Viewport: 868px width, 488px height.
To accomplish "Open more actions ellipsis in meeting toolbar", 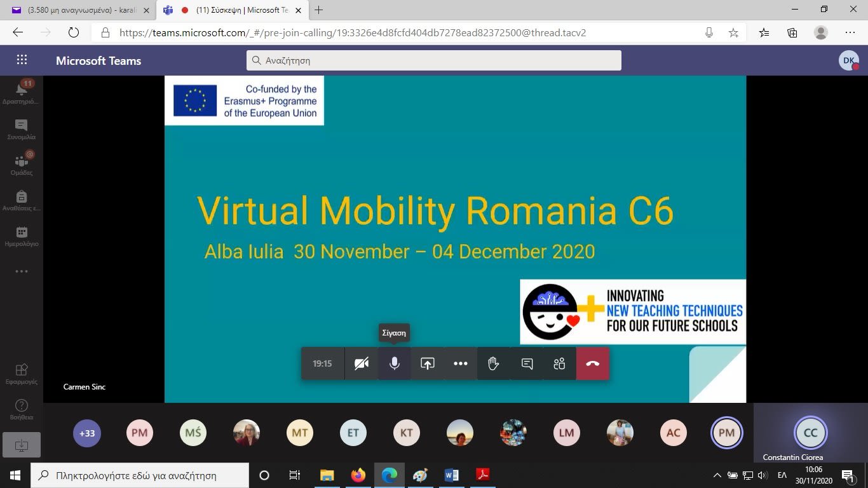I will coord(461,363).
